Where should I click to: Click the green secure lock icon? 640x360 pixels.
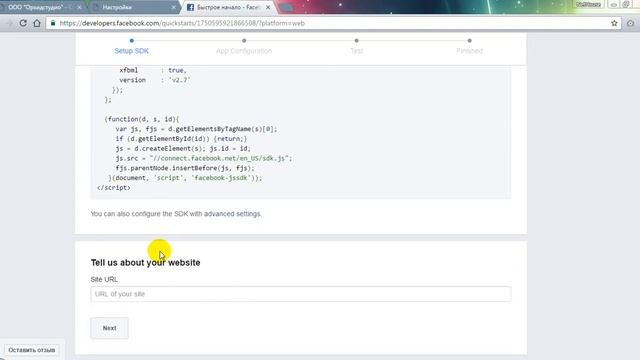click(53, 23)
